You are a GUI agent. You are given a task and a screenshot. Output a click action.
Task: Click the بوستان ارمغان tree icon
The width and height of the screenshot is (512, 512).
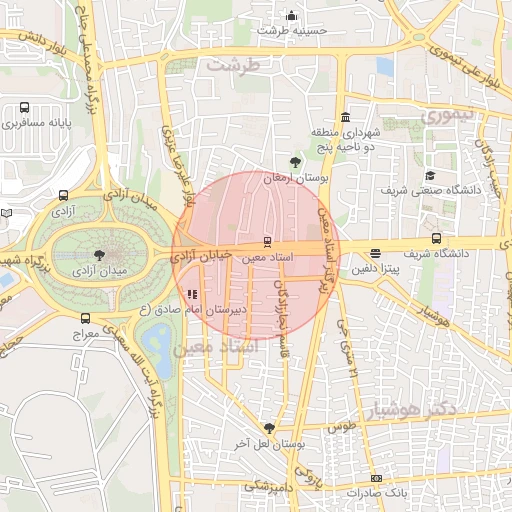[295, 163]
